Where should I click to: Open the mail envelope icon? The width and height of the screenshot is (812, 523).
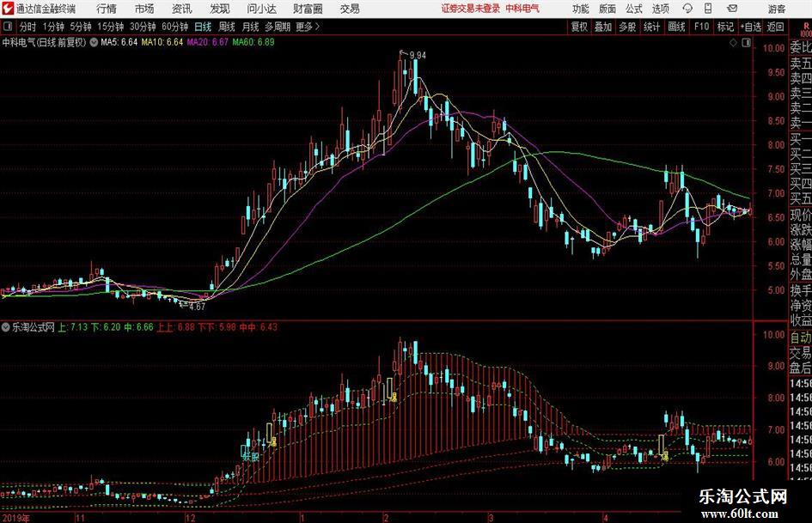point(732,9)
